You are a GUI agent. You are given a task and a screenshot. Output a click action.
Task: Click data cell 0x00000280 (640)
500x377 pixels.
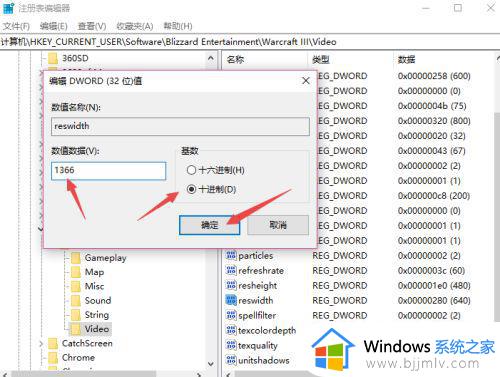434,300
